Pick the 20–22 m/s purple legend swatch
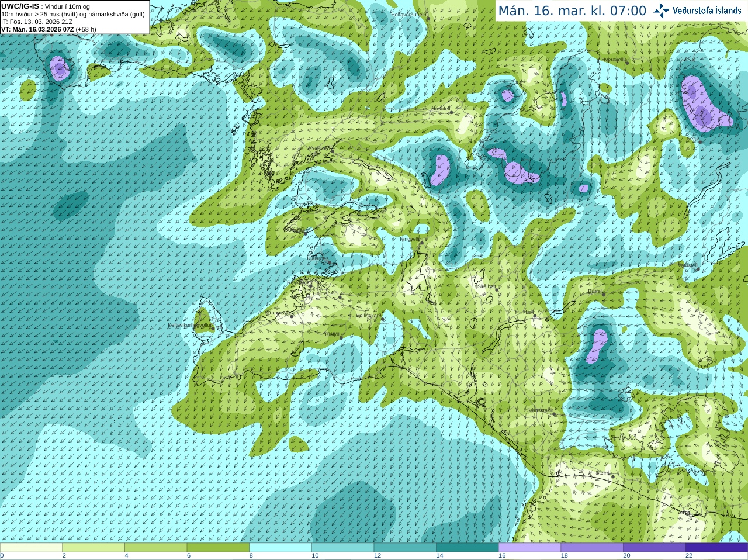 [654, 548]
